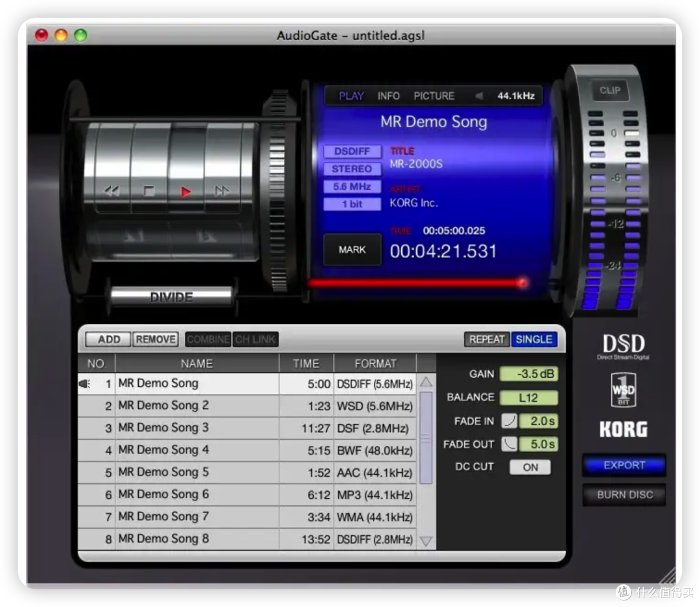Select MR Demo Song 7 in list

click(247, 517)
